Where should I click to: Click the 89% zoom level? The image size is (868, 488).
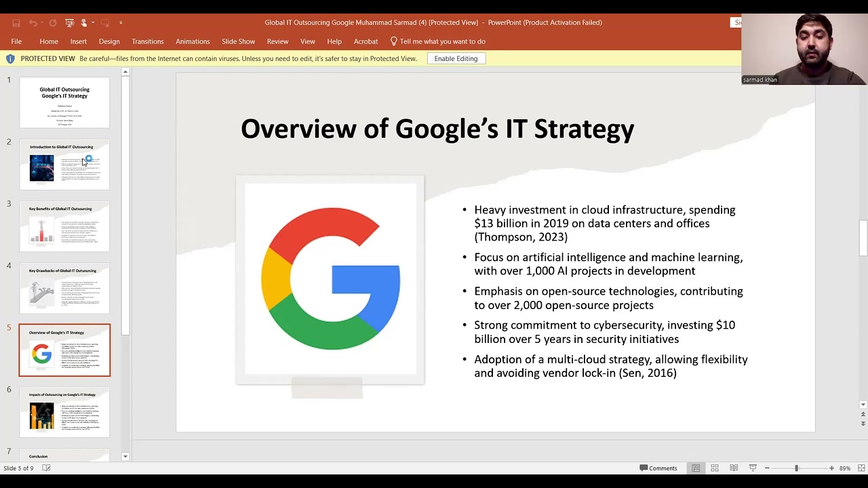(845, 468)
